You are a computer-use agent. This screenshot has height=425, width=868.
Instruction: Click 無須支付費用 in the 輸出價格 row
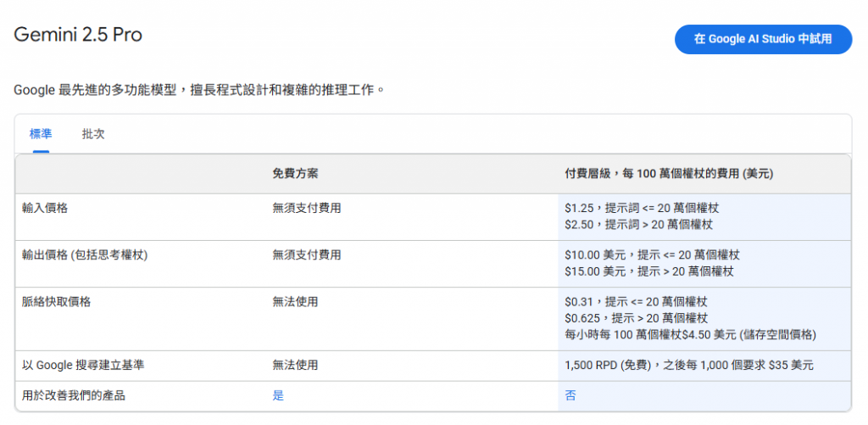tap(307, 254)
